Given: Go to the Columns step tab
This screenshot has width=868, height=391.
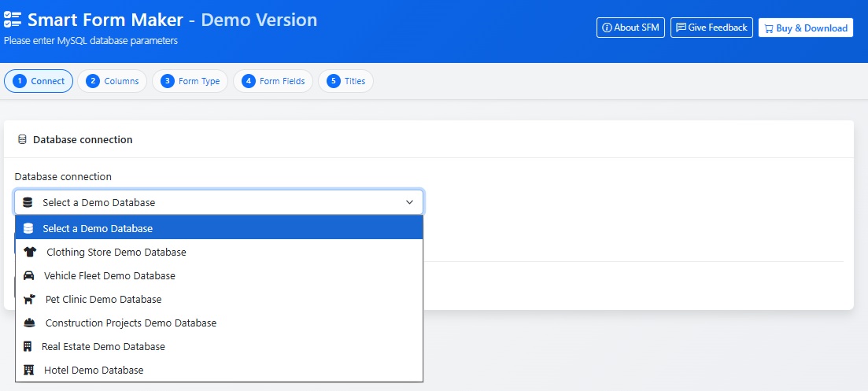Looking at the screenshot, I should pyautogui.click(x=112, y=81).
